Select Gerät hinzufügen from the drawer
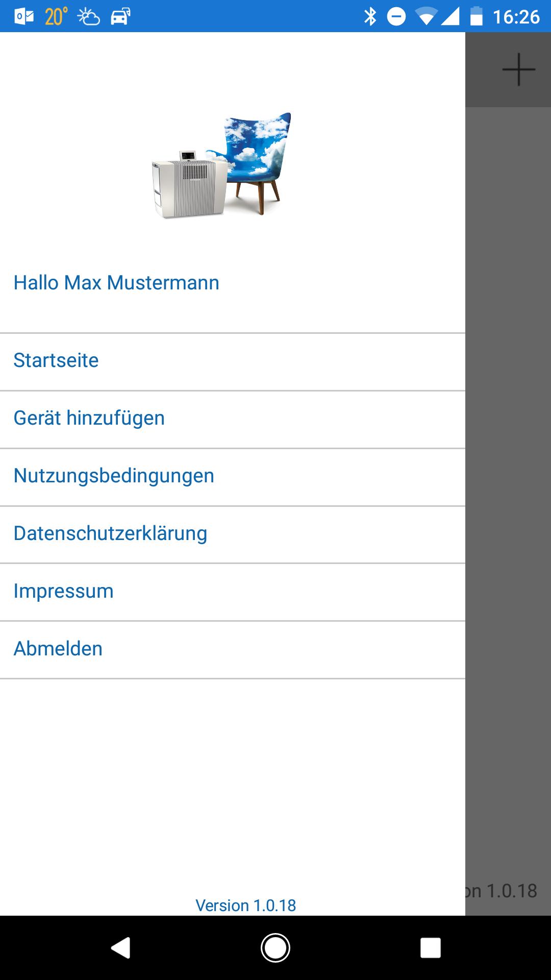 pyautogui.click(x=89, y=418)
